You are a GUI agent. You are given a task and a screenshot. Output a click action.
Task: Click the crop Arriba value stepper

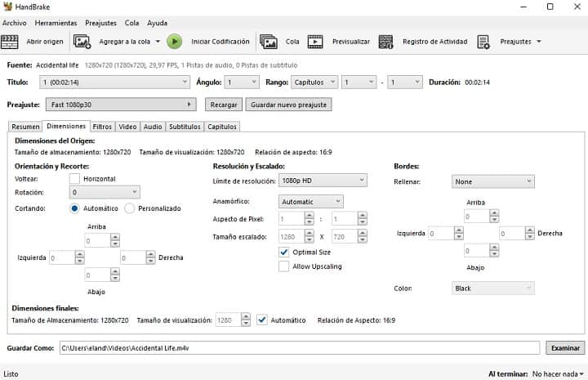pyautogui.click(x=102, y=240)
